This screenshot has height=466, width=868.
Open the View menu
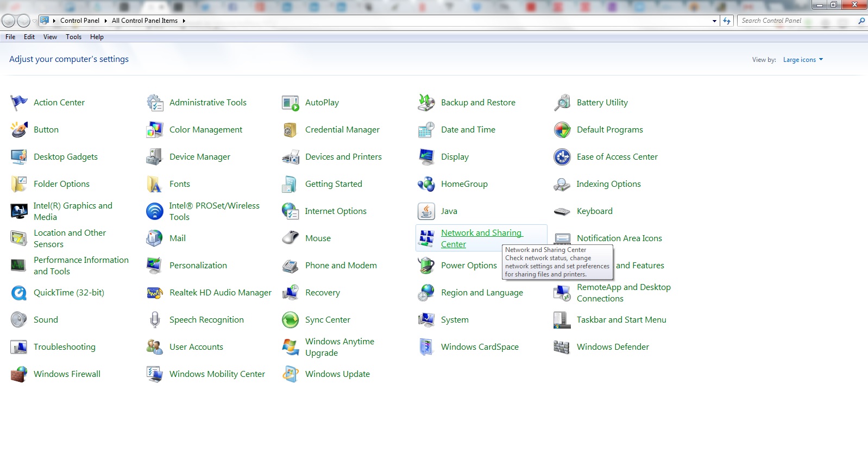50,37
